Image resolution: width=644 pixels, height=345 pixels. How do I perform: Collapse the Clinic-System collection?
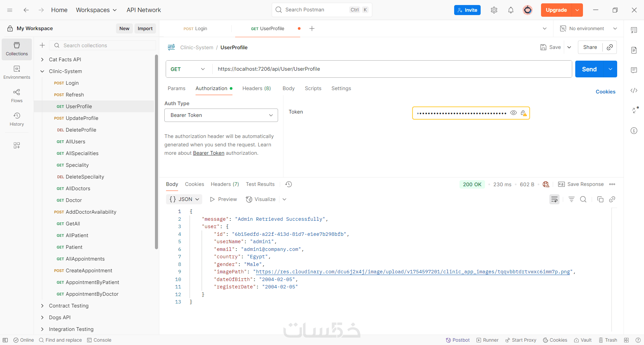[x=42, y=71]
